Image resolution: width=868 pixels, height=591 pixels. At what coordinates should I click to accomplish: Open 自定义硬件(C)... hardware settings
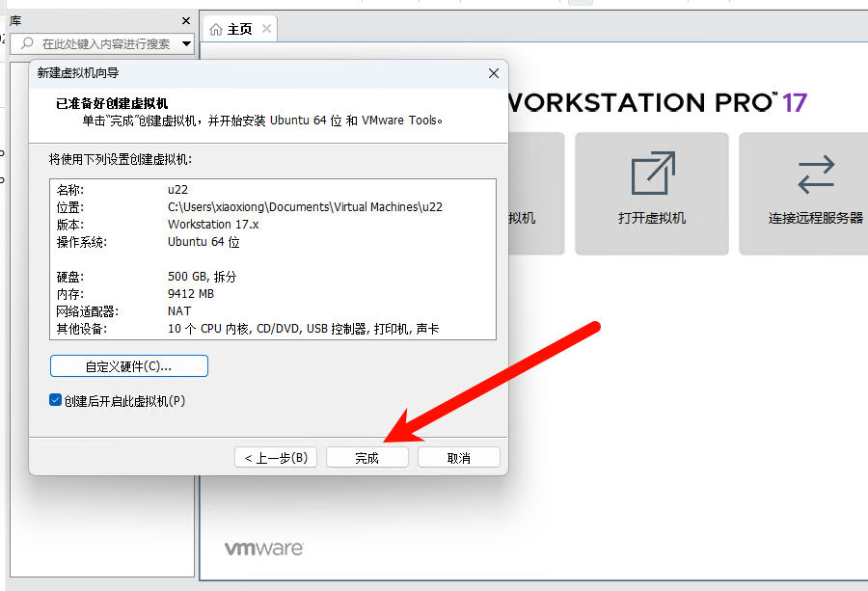pos(129,366)
